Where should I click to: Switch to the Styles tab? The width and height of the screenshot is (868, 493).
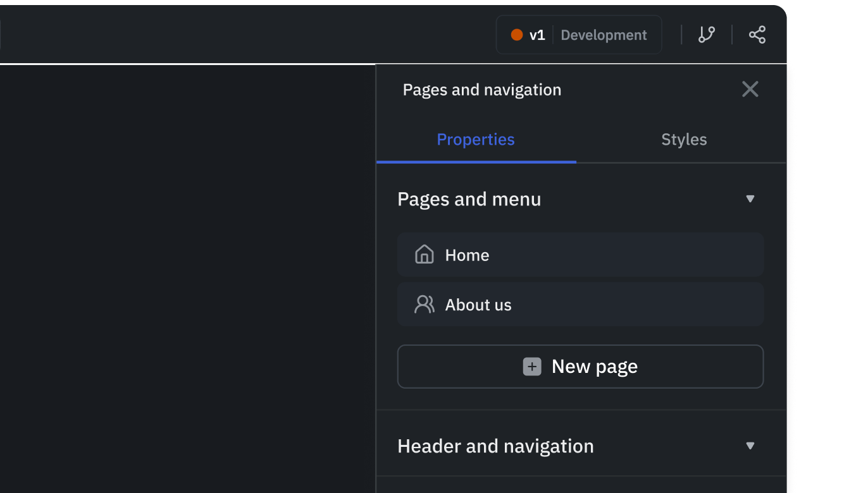tap(684, 140)
